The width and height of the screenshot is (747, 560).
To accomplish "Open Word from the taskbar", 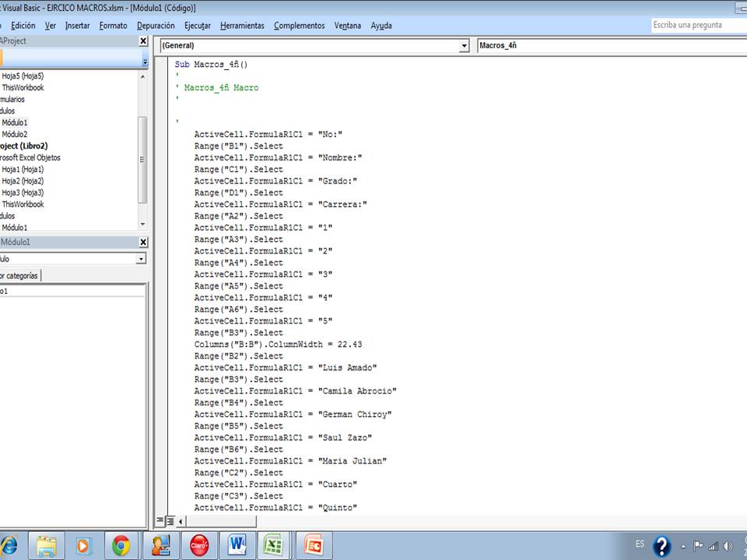I will [237, 544].
